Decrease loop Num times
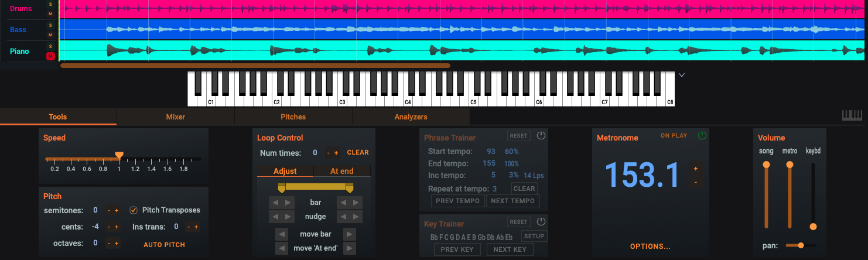The image size is (868, 260). tap(329, 153)
